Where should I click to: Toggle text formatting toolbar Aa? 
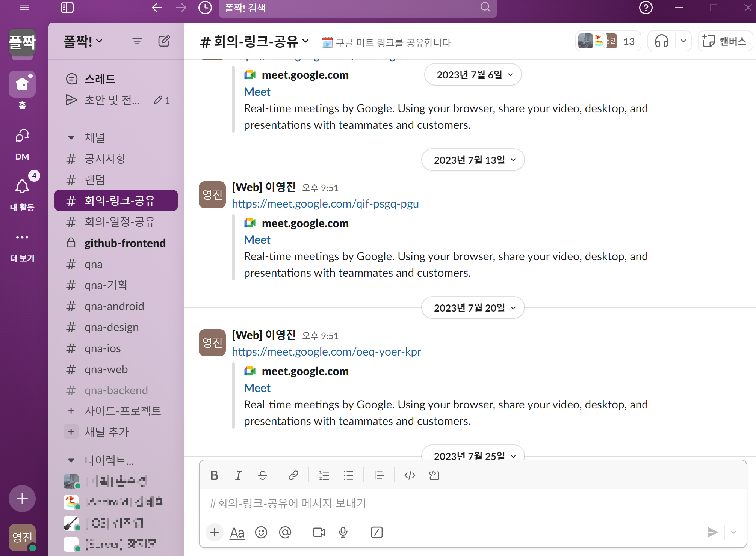[237, 532]
